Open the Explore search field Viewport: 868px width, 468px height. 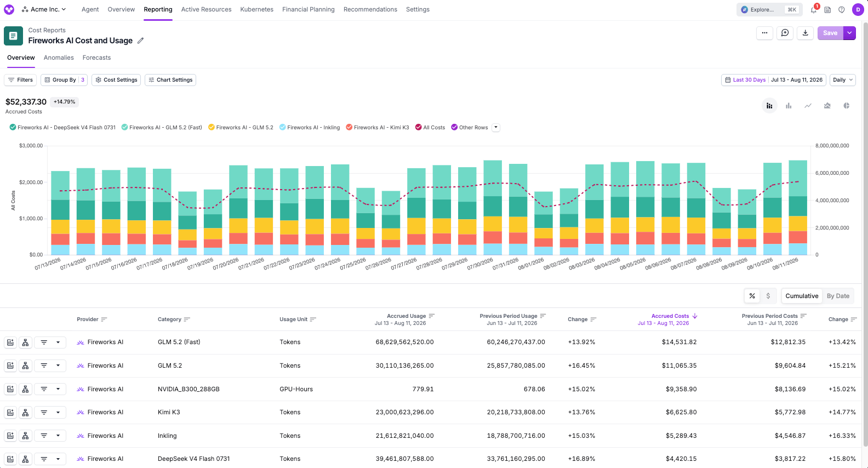click(769, 9)
